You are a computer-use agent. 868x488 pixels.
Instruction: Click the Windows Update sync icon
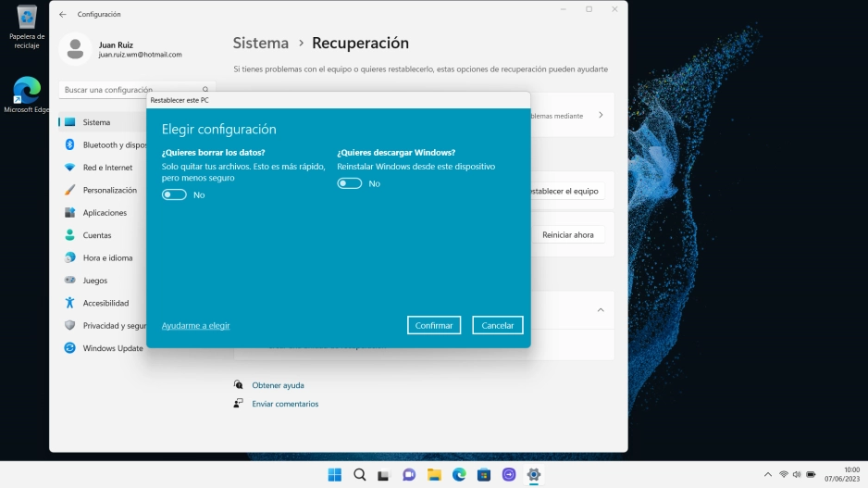[69, 348]
